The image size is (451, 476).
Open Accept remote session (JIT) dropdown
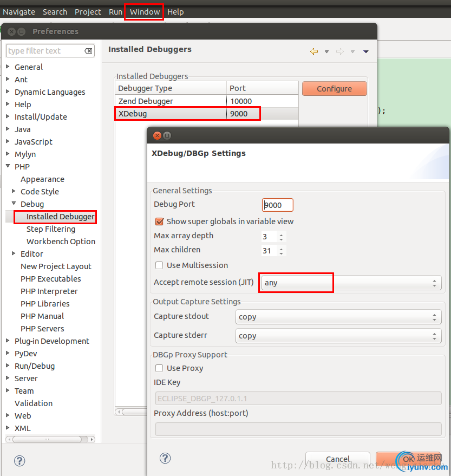tap(351, 283)
